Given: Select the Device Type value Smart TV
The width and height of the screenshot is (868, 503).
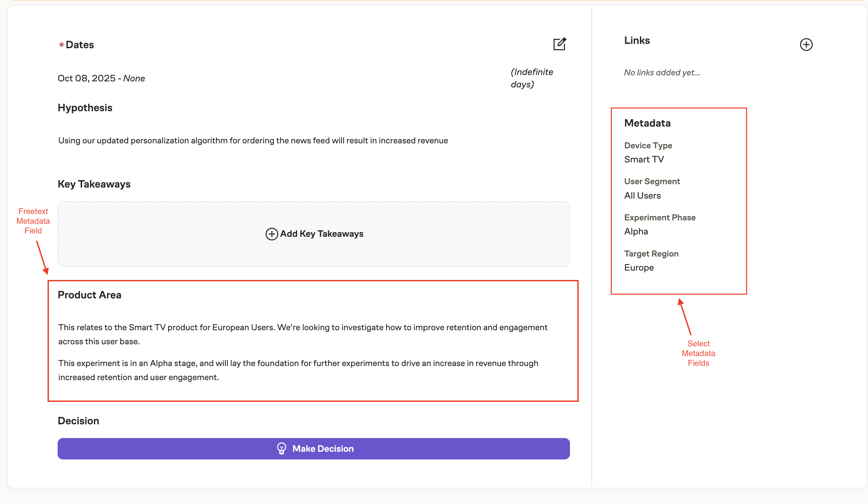Looking at the screenshot, I should (x=643, y=159).
